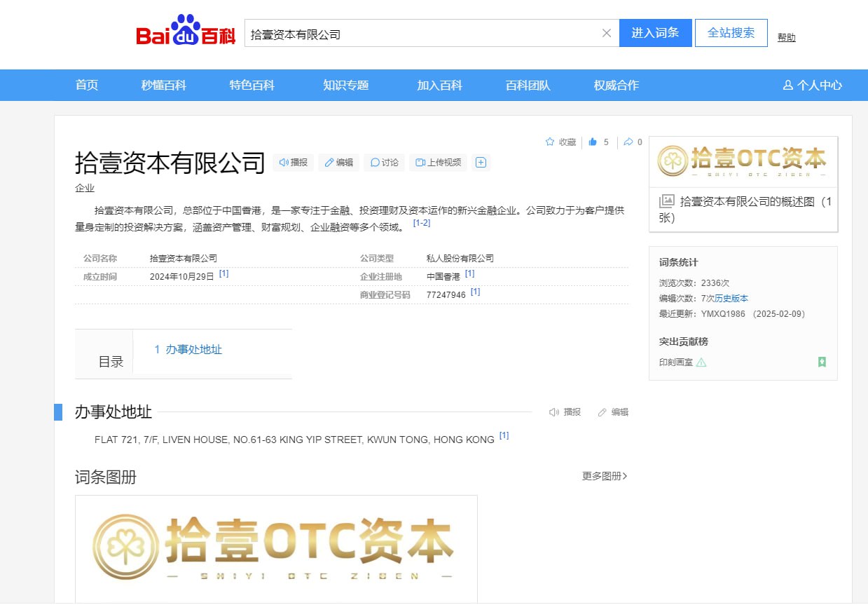Click the 词条统计 heading
Viewport: 868px width, 605px height.
tap(679, 262)
